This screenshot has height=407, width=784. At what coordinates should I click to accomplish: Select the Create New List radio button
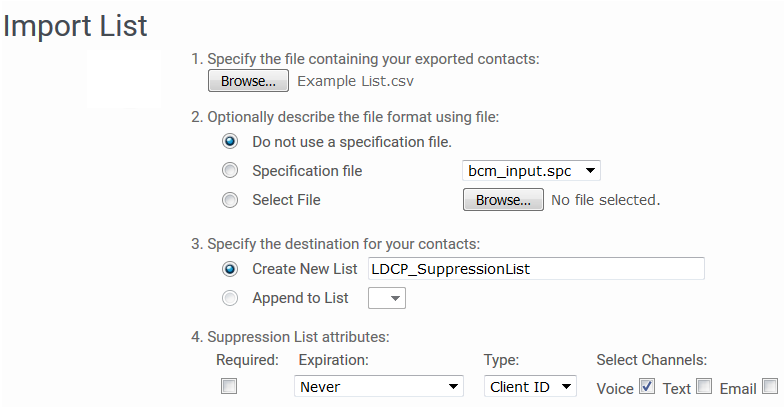coord(230,269)
